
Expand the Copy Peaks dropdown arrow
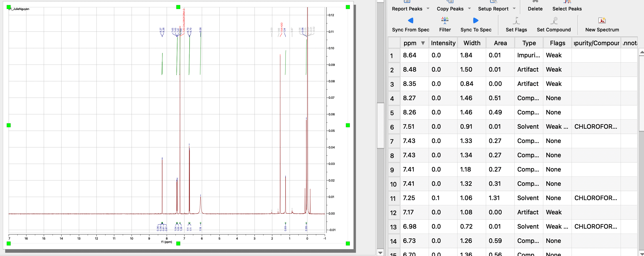pos(469,9)
